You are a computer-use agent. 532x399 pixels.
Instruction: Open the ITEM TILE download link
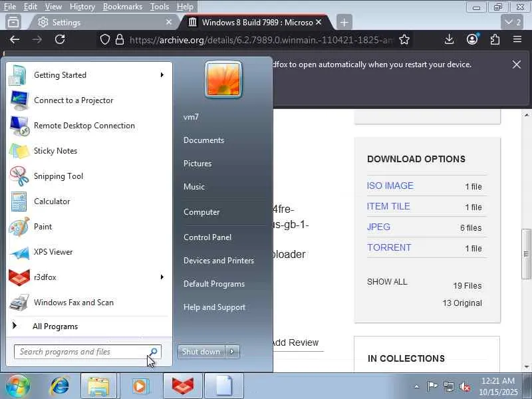(388, 206)
